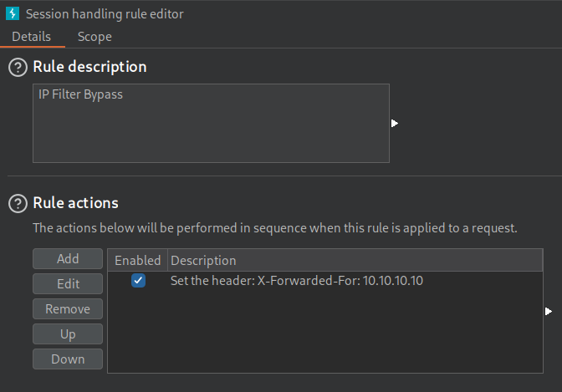
Task: Open help for Rule description
Action: (x=18, y=68)
